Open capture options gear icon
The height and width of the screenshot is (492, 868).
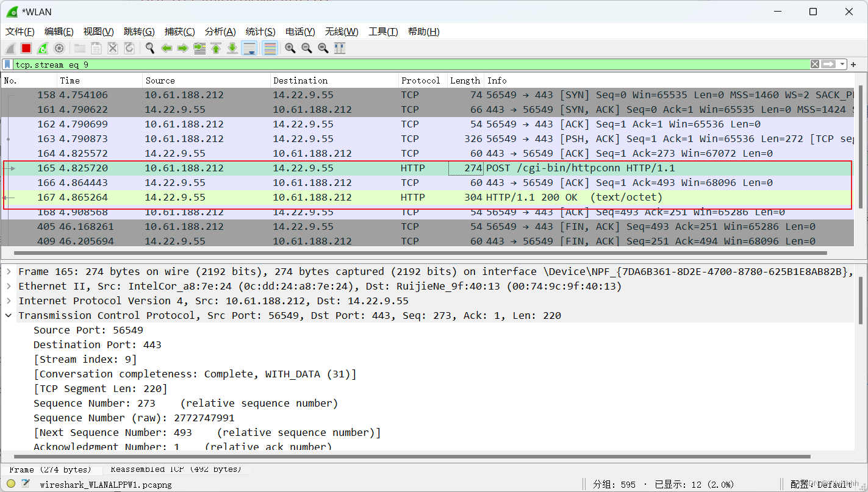click(x=59, y=48)
